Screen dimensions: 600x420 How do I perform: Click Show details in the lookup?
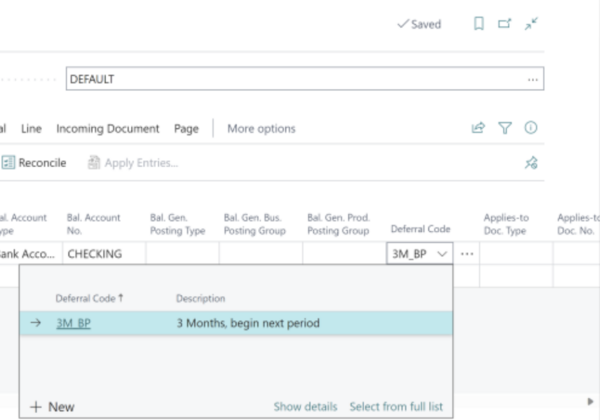[305, 407]
